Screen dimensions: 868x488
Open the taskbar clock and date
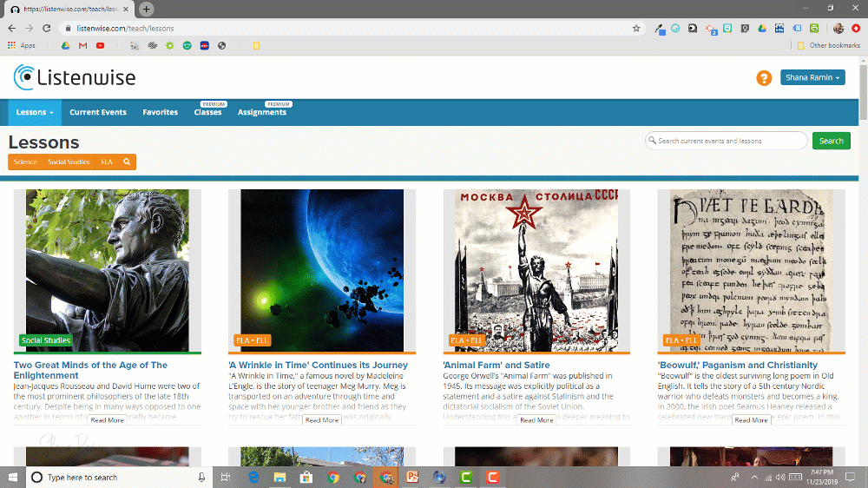821,477
